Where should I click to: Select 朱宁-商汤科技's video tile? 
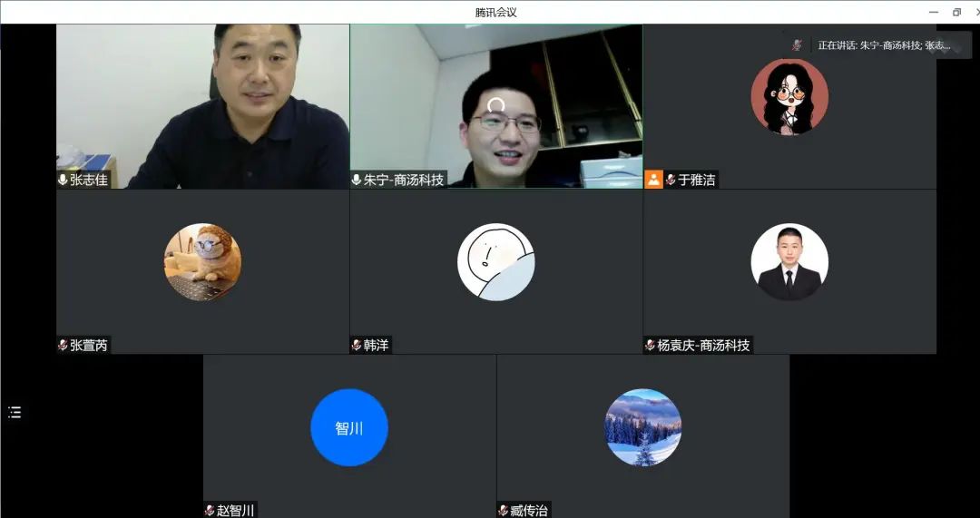pyautogui.click(x=496, y=106)
